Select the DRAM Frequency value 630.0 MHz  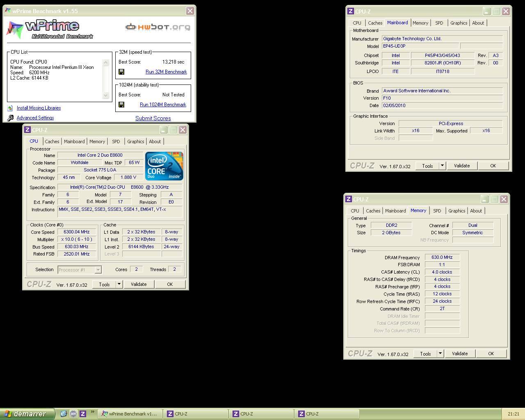pos(442,258)
